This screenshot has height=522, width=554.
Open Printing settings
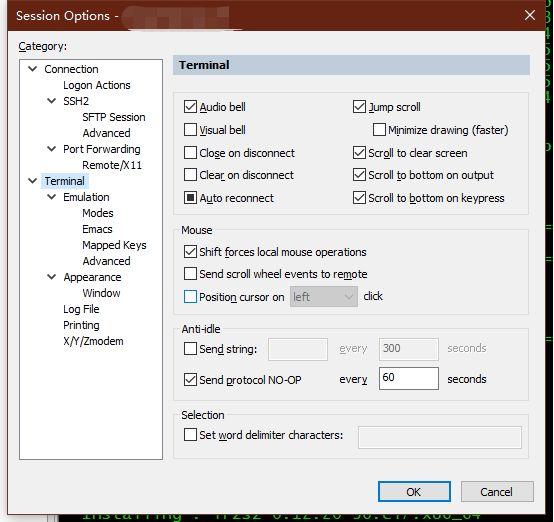[81, 325]
